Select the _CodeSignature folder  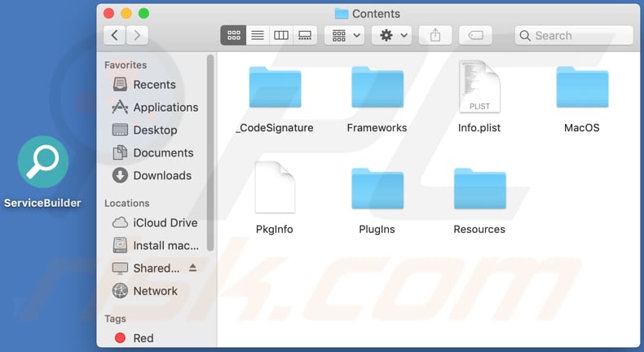pyautogui.click(x=275, y=98)
